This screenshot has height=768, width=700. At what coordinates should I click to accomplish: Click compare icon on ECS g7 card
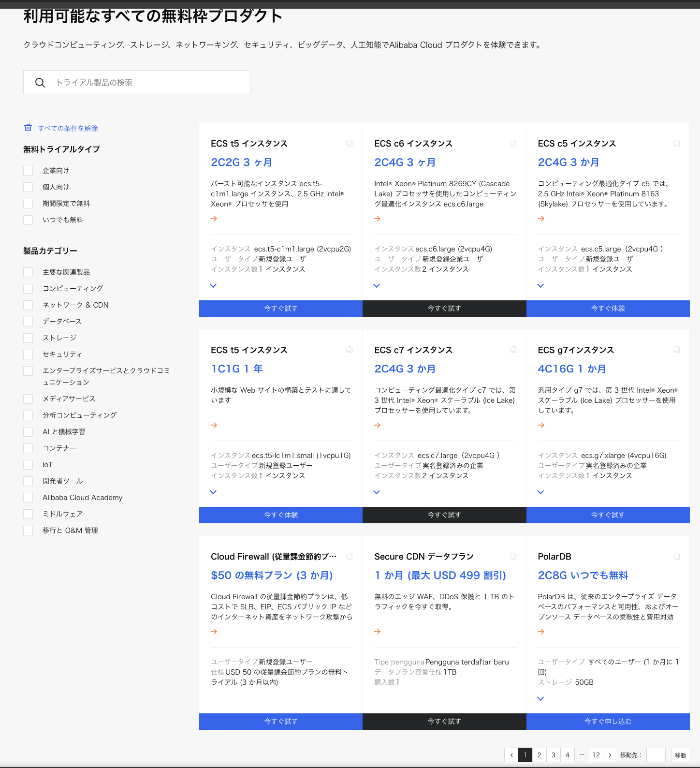click(x=677, y=350)
